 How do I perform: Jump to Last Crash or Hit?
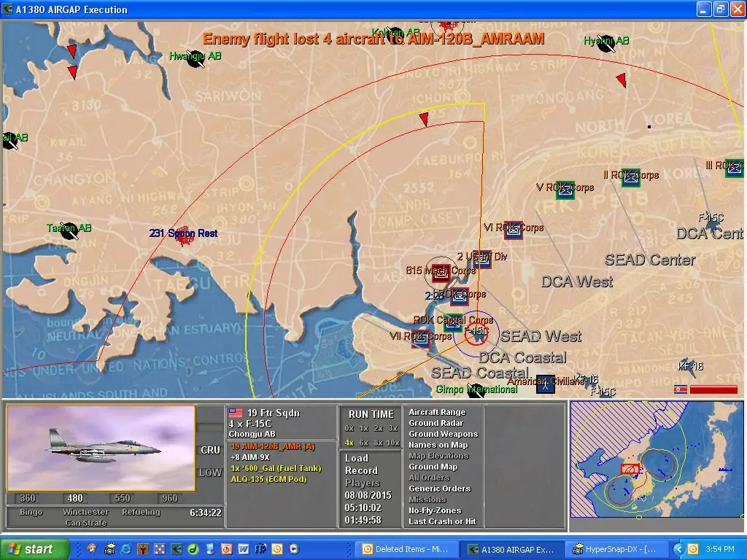(442, 521)
